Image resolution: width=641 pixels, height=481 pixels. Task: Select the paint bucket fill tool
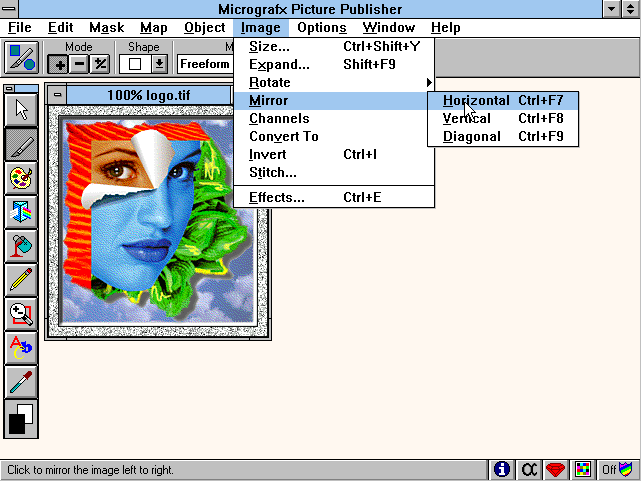pyautogui.click(x=21, y=246)
